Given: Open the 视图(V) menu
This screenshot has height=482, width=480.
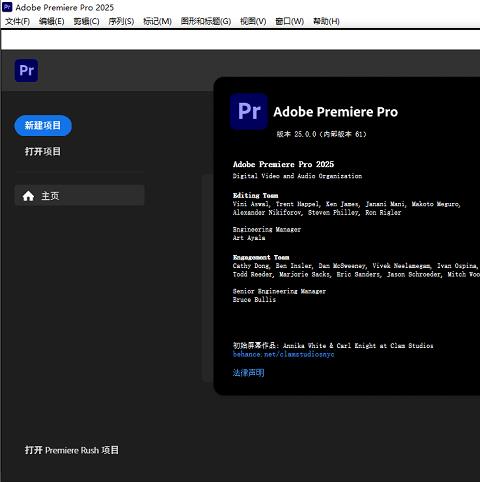Looking at the screenshot, I should click(253, 21).
